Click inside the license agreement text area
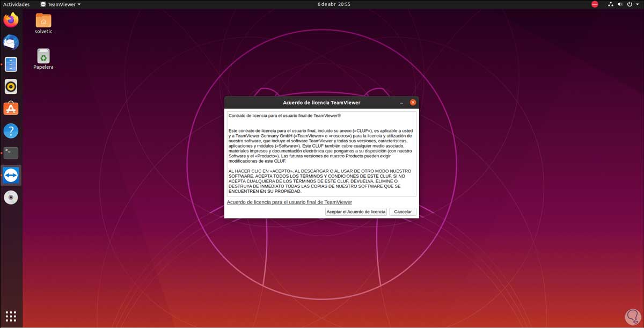The height and width of the screenshot is (328, 644). point(321,154)
